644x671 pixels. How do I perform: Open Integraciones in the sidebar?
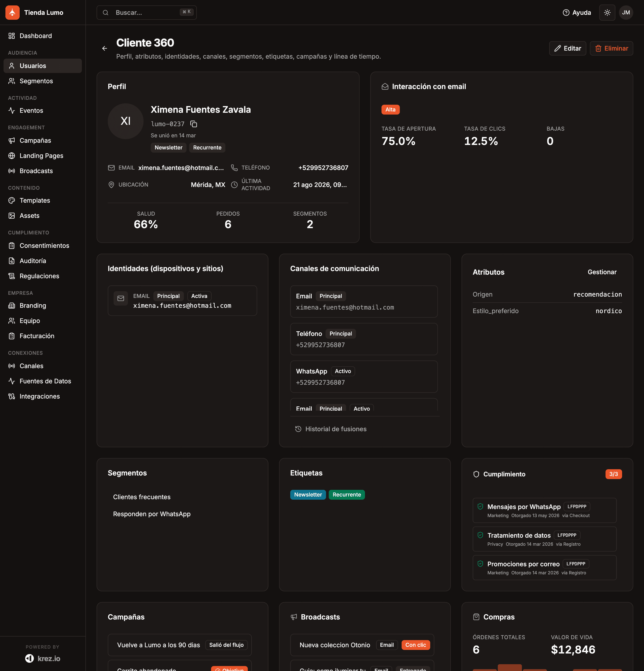coord(43,397)
